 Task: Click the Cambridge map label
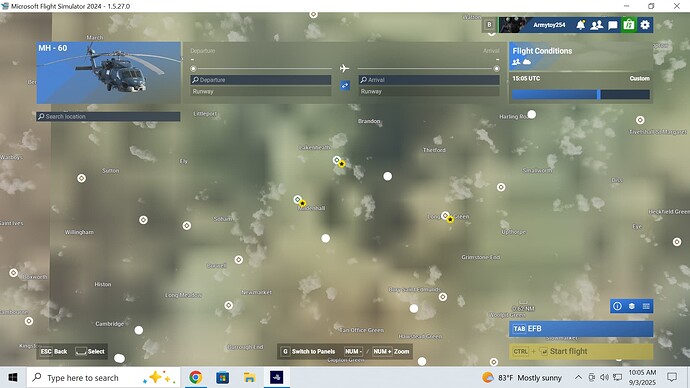click(110, 324)
